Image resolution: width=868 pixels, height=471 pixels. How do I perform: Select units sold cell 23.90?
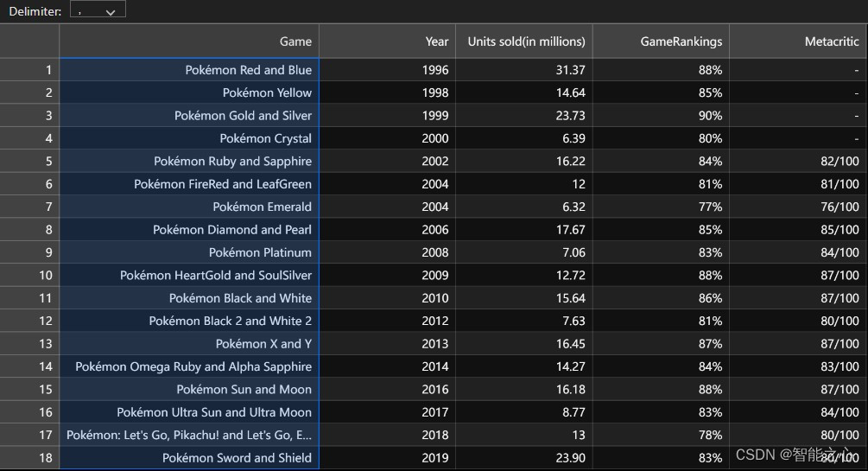[x=523, y=458]
